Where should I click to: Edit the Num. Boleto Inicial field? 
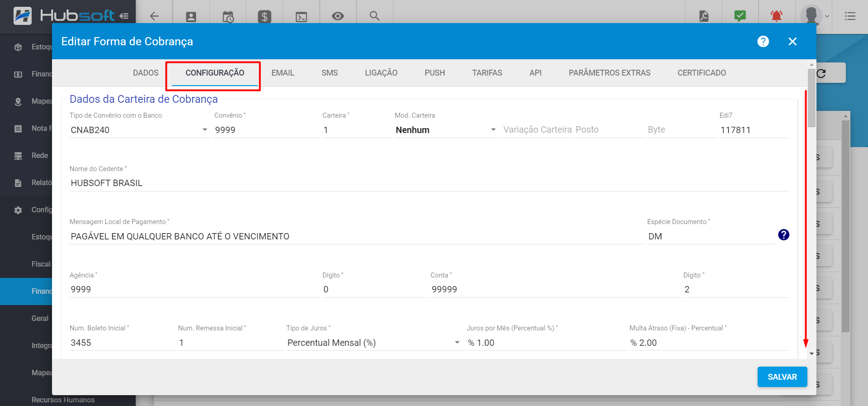coord(122,343)
